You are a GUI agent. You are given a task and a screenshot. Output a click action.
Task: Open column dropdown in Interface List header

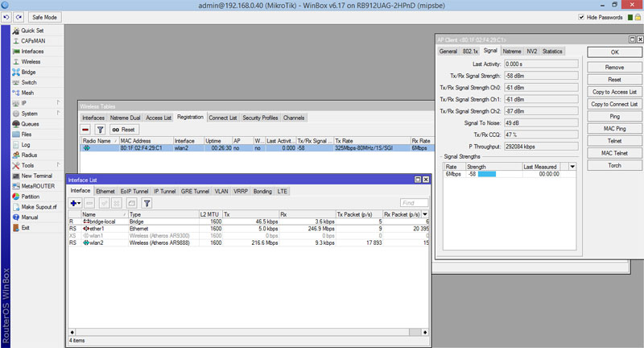pyautogui.click(x=425, y=214)
